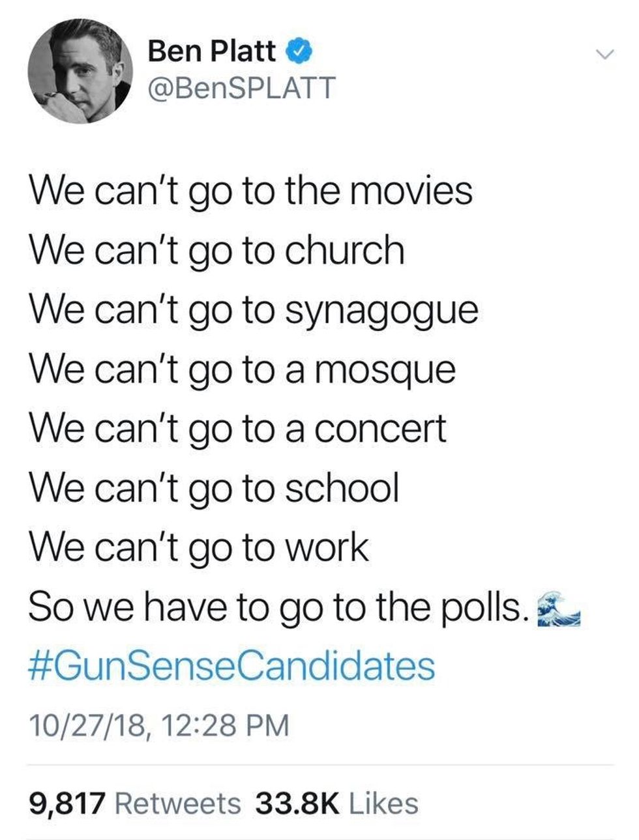This screenshot has height=840, width=639.
Task: Click the time '12:28 PM'
Action: [x=223, y=725]
